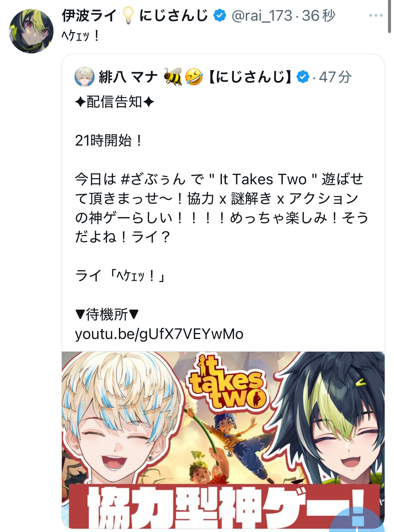
Task: Open 伊波ライ's profile avatar
Action: (x=31, y=31)
